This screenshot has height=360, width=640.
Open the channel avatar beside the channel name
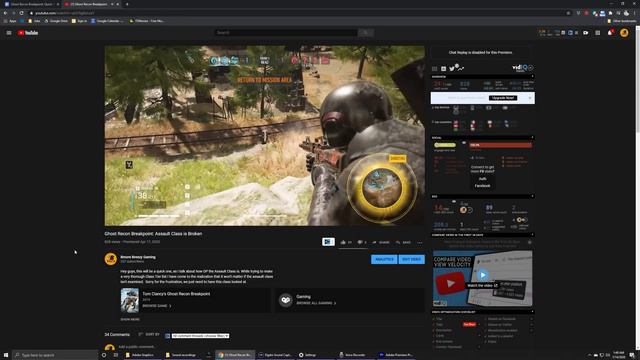[x=111, y=259]
